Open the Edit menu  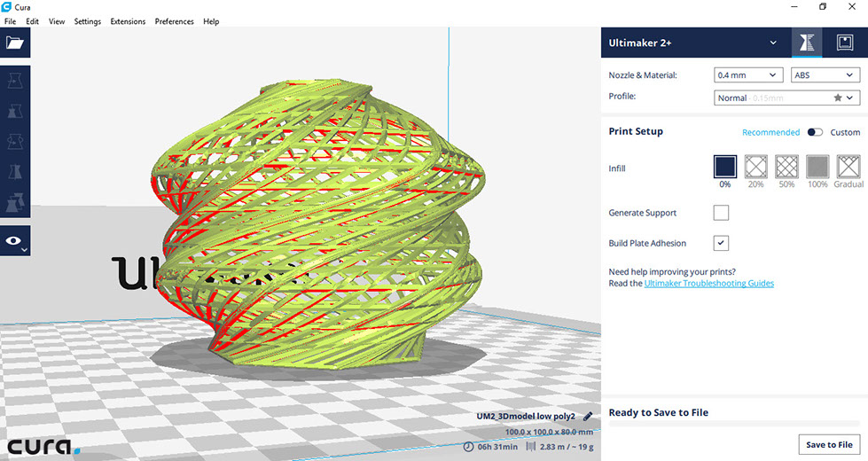tap(32, 21)
